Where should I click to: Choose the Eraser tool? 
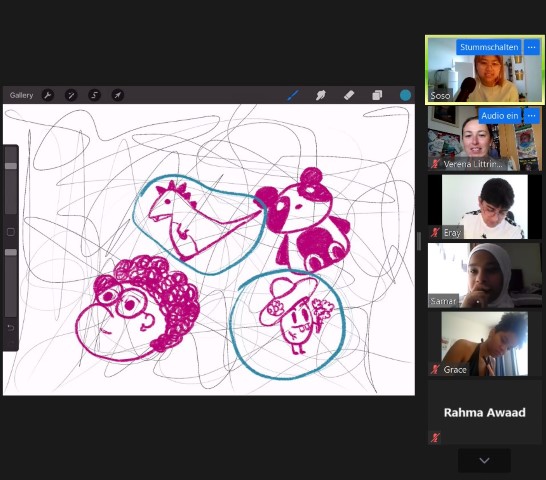point(349,95)
